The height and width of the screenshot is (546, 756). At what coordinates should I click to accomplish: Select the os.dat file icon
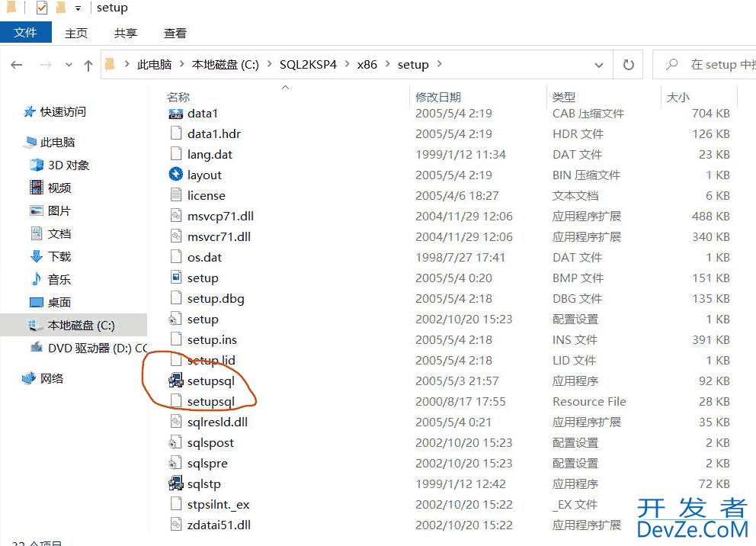(x=176, y=257)
